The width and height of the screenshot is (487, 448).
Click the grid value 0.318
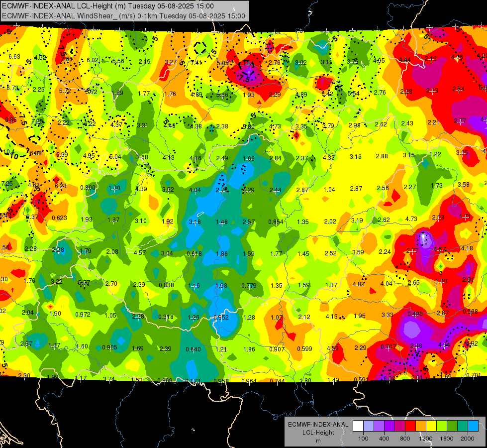(166, 317)
